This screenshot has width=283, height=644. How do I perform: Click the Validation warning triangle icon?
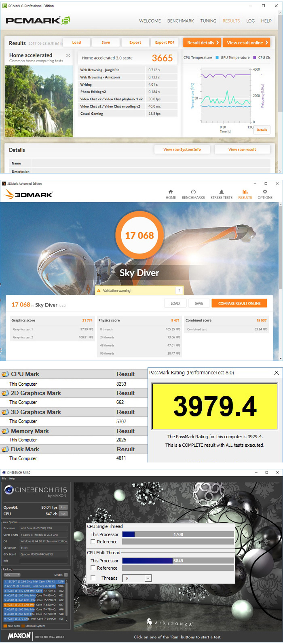point(98,290)
